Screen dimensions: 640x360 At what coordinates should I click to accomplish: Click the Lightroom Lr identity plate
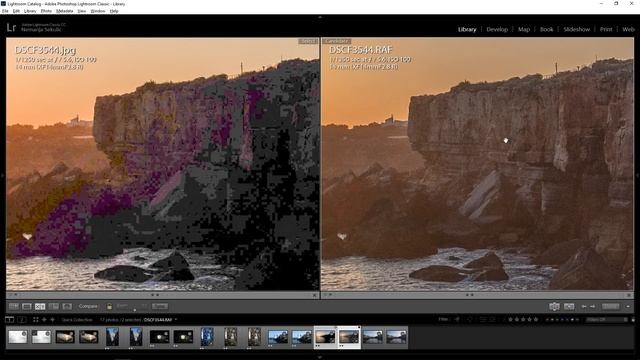tap(11, 28)
